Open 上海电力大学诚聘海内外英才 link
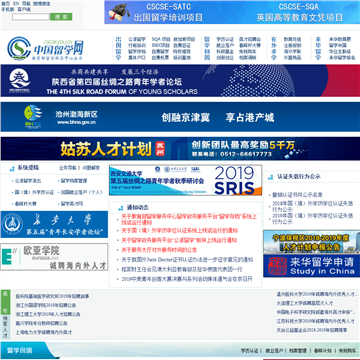360x360 pixels. coord(44,332)
